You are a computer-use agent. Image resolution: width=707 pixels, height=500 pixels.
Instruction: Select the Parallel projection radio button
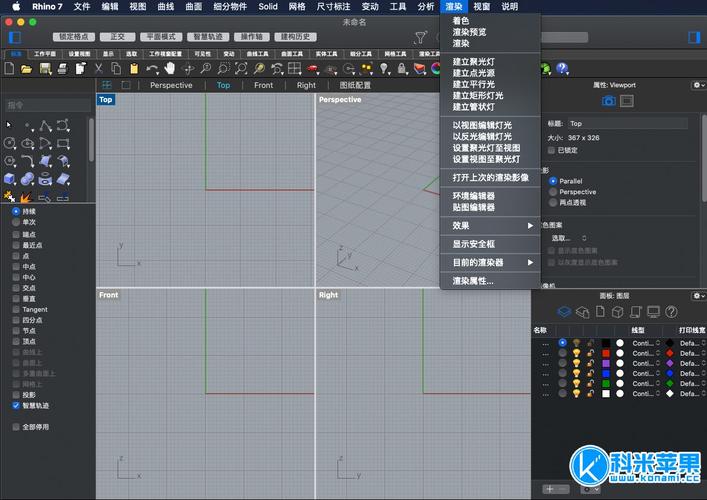pyautogui.click(x=553, y=181)
